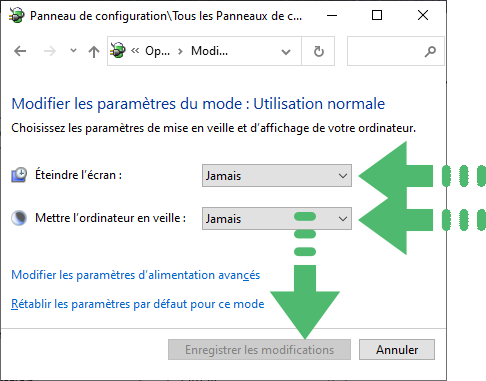Click Rétablir les paramètres par défaut link
The image size is (486, 381).
click(138, 304)
